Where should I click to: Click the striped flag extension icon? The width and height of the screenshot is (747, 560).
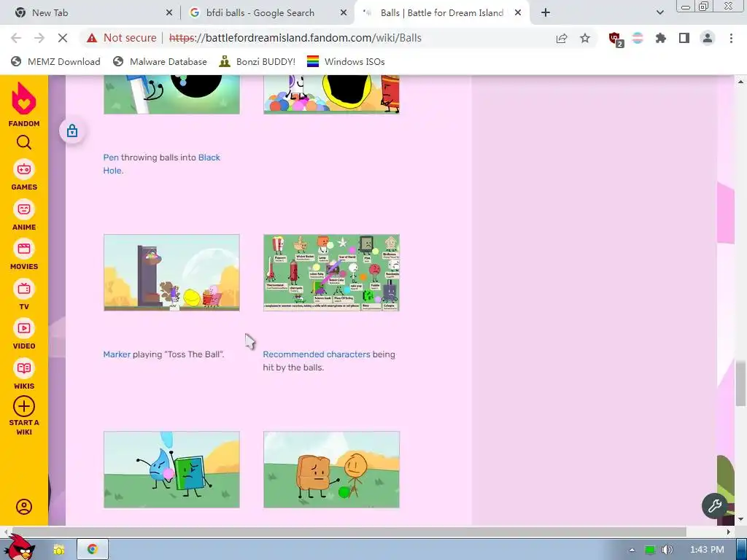(x=638, y=38)
